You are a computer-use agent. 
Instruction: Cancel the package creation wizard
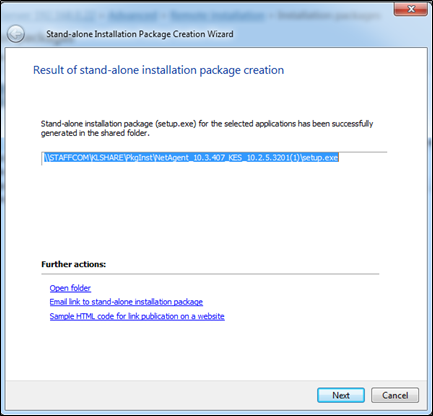click(x=395, y=395)
